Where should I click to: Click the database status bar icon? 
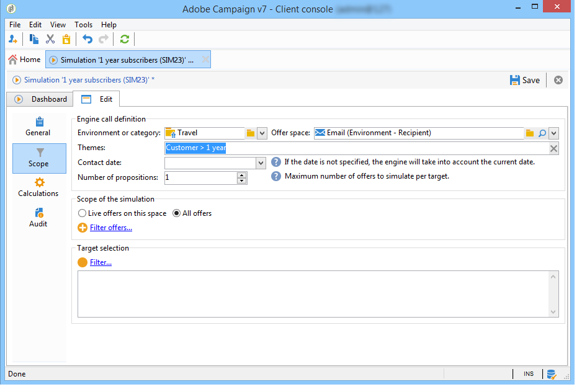pos(552,375)
